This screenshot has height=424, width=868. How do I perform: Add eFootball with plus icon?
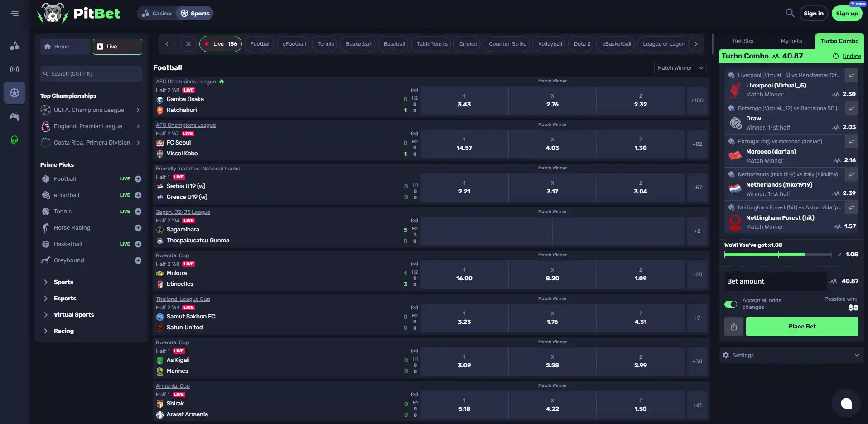tap(138, 195)
